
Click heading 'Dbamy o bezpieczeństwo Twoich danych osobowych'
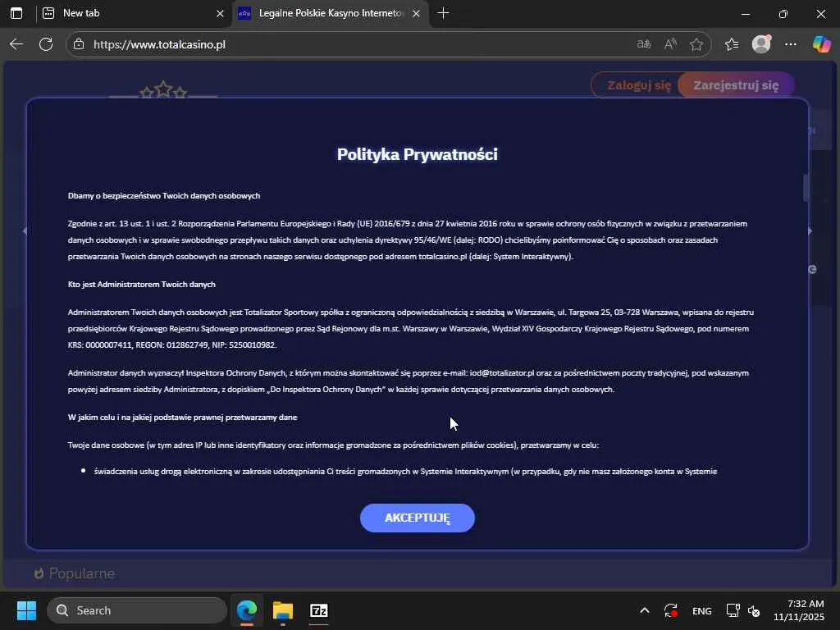coord(164,195)
